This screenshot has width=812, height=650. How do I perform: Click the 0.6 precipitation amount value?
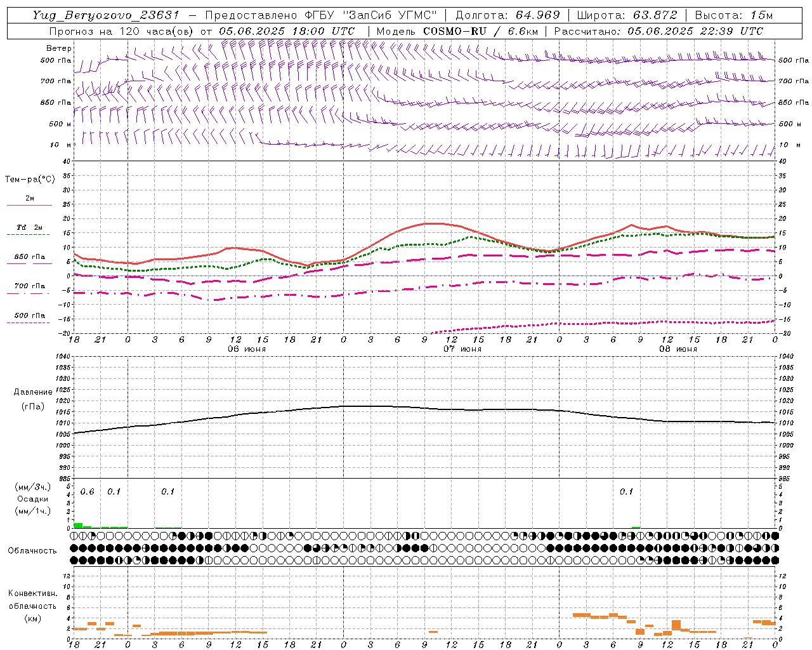[87, 492]
